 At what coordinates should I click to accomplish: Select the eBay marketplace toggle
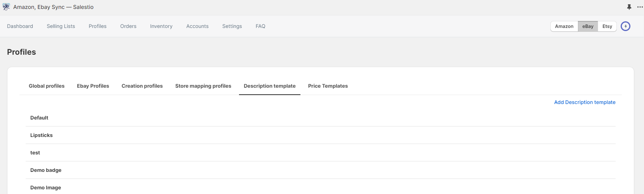click(x=588, y=26)
